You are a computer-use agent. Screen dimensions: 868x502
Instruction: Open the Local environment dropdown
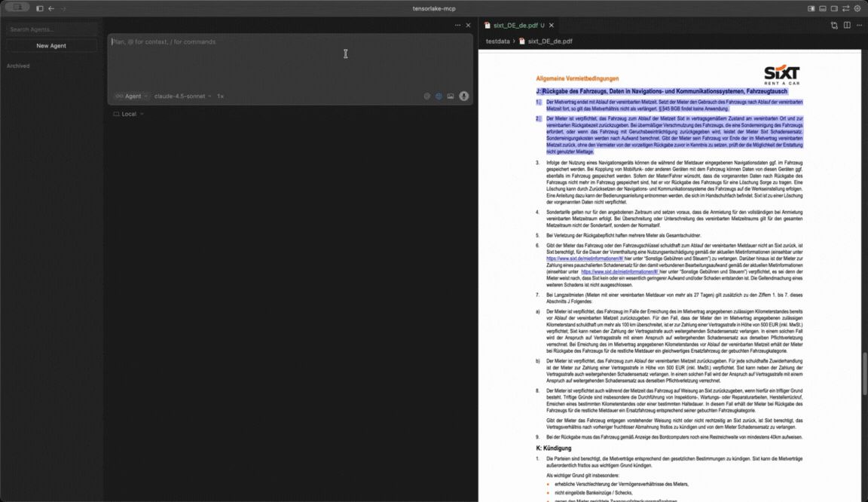128,114
